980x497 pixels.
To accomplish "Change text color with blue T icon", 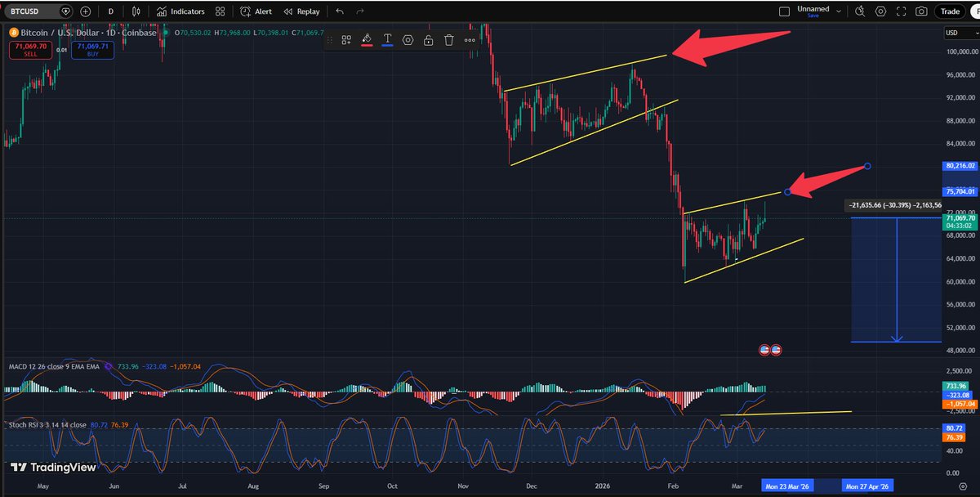I will coord(387,39).
